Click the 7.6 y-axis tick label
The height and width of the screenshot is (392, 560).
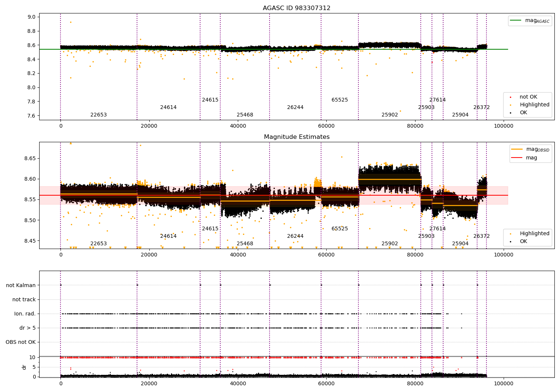(32, 116)
